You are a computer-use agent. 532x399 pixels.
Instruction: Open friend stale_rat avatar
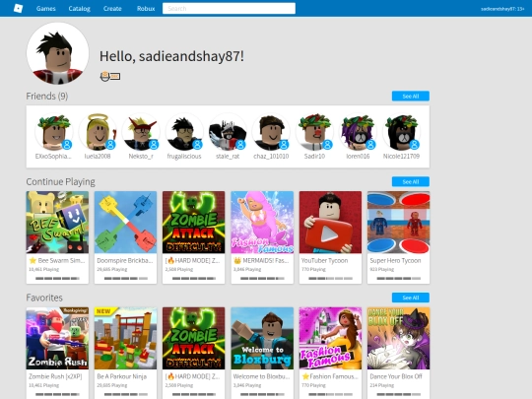tap(228, 132)
